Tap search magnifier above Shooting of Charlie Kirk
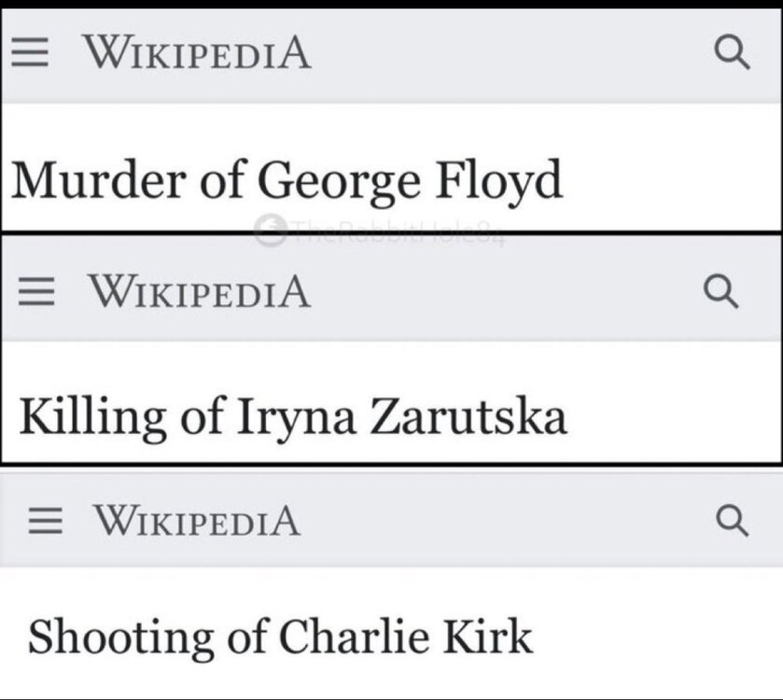The height and width of the screenshot is (700, 783). pos(733,520)
